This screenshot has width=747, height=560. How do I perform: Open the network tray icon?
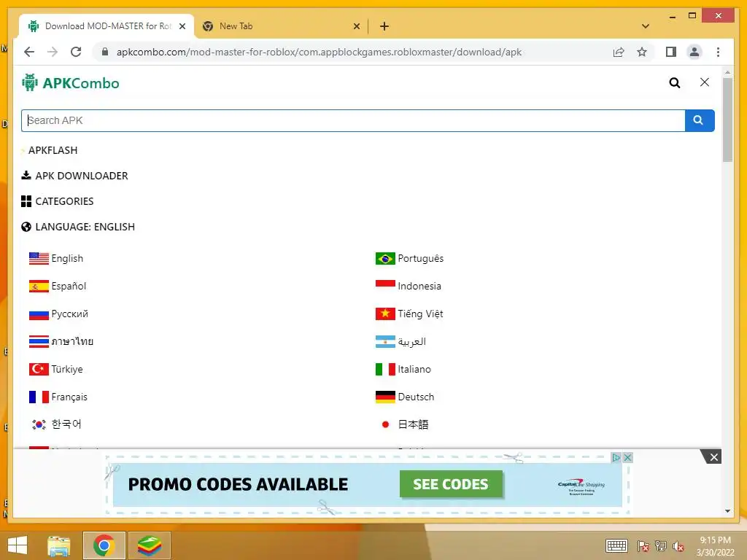point(661,545)
